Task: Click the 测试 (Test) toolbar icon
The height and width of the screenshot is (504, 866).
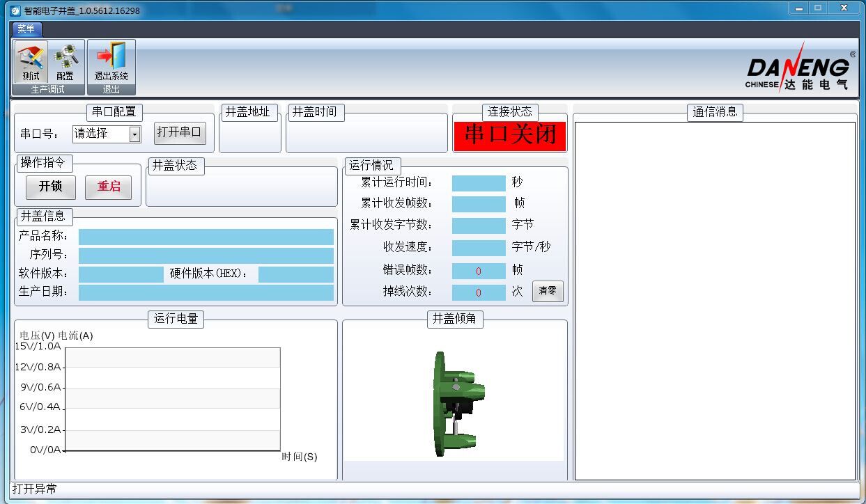Action: (x=31, y=63)
